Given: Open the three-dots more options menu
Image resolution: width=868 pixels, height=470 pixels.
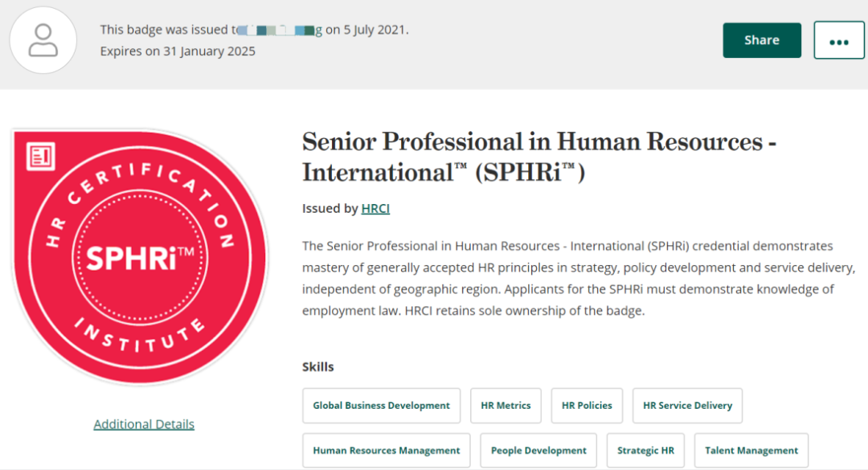Looking at the screenshot, I should [x=838, y=40].
